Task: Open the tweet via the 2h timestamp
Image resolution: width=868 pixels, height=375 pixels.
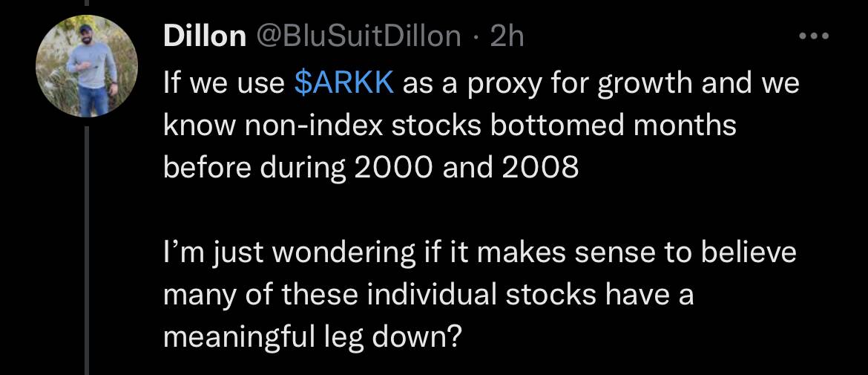Action: coord(507,37)
